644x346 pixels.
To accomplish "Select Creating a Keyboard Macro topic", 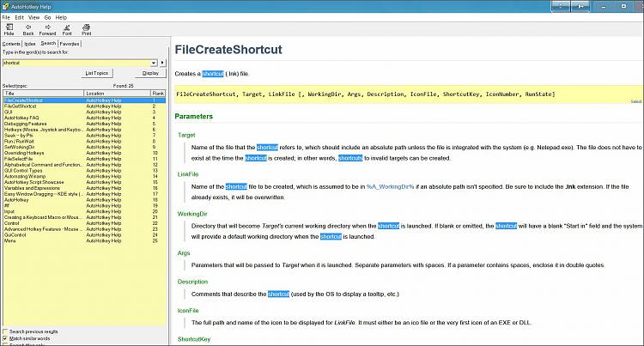I will click(x=84, y=217).
